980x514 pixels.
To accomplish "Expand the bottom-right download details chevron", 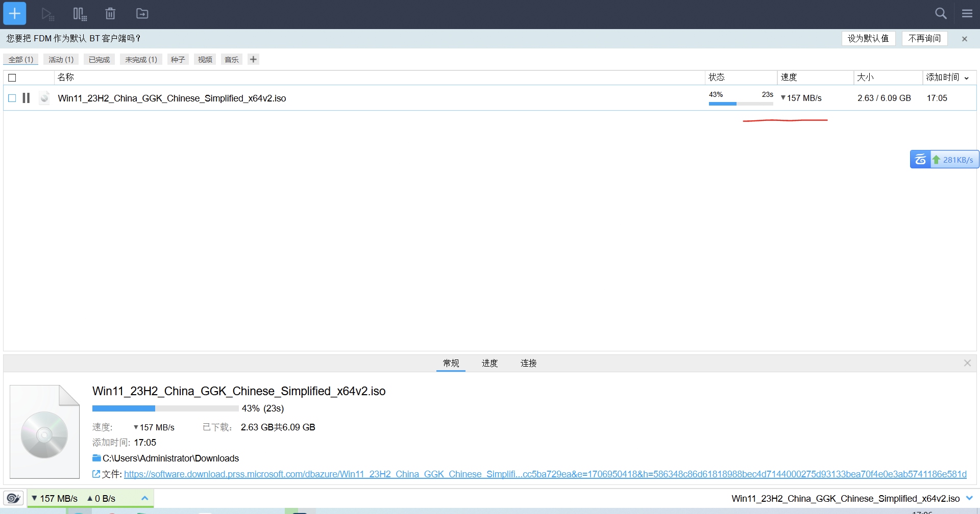I will [x=969, y=498].
